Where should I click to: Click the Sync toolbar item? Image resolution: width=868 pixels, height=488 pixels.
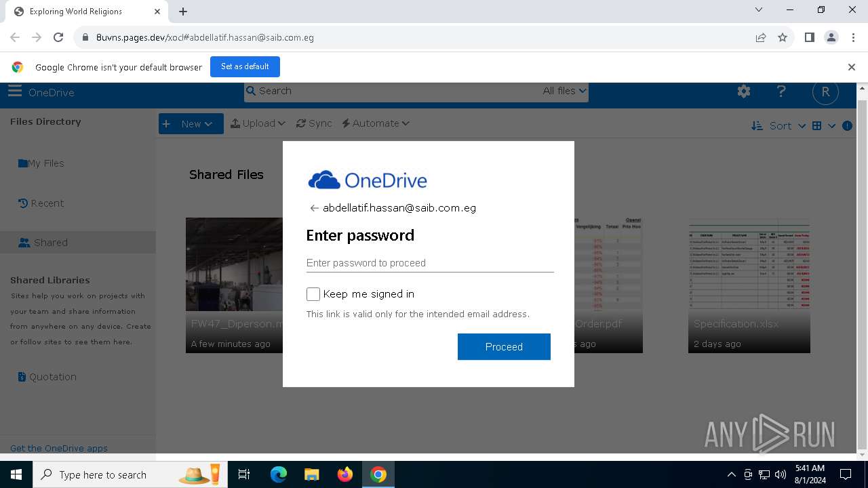[x=314, y=123]
